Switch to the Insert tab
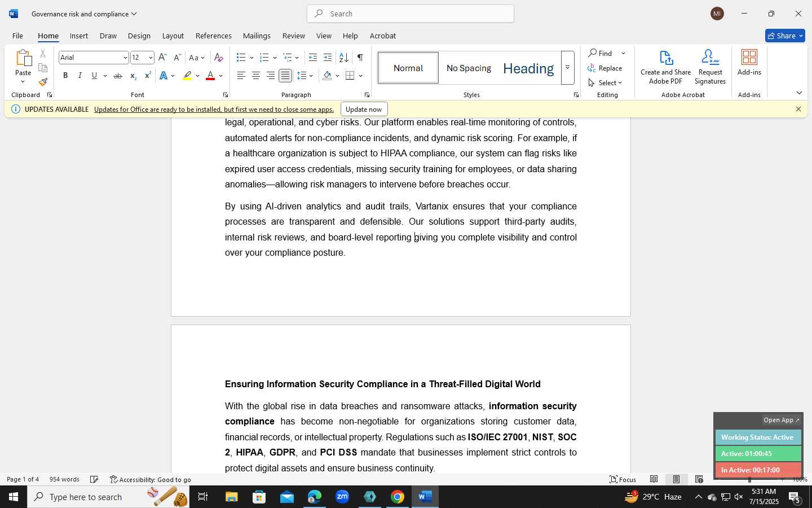Image resolution: width=812 pixels, height=508 pixels. point(78,36)
